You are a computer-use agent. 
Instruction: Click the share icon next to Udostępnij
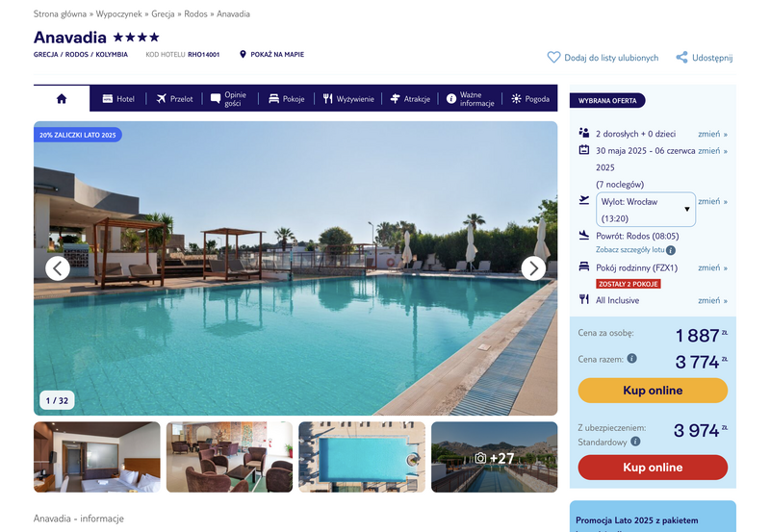(681, 58)
